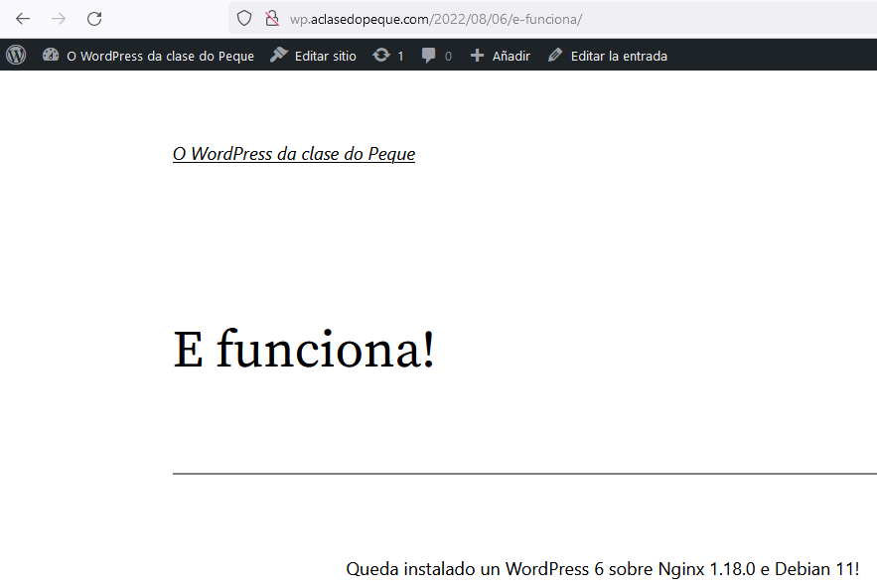
Task: Click the comments count 0
Action: [448, 56]
